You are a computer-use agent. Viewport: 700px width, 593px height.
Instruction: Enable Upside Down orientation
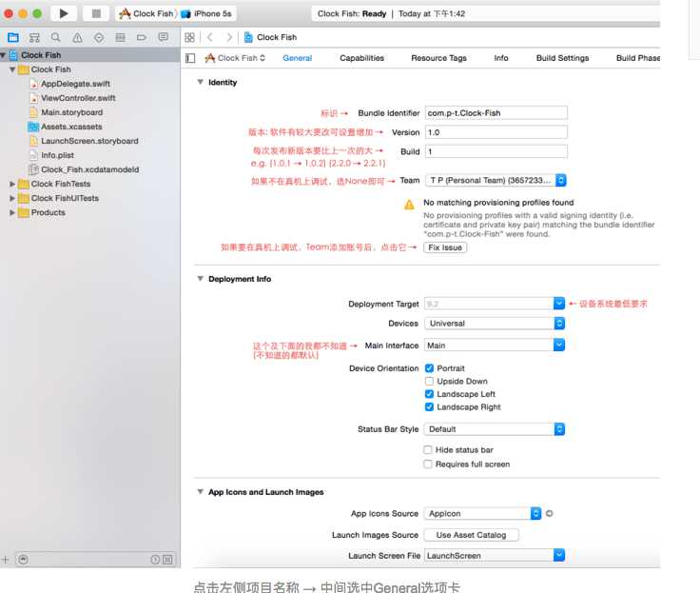click(430, 381)
